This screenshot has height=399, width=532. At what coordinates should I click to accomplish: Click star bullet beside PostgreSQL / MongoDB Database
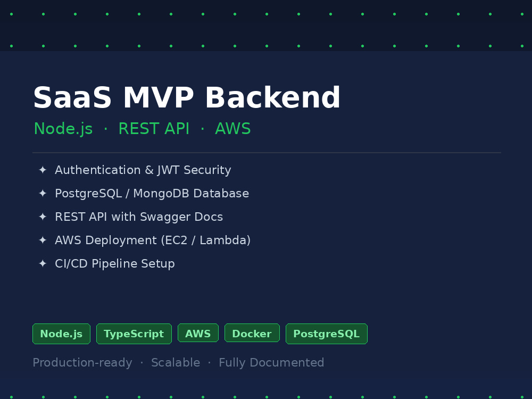click(43, 193)
